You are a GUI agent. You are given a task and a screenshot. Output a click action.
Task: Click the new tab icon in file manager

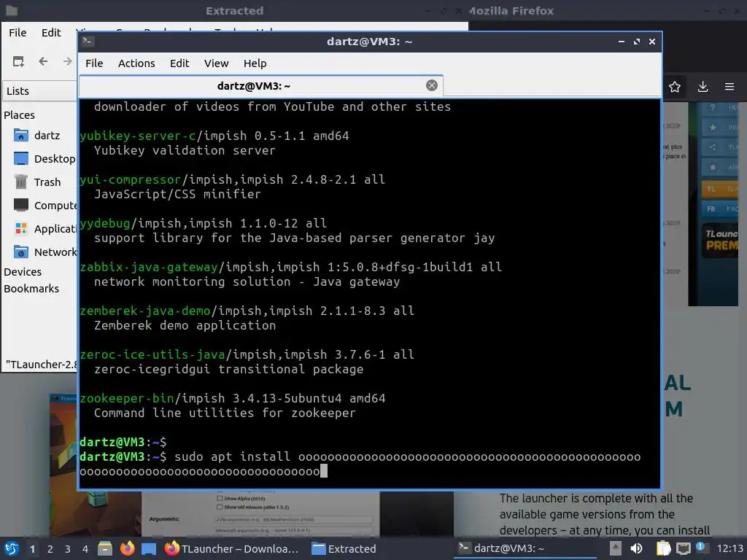pyautogui.click(x=18, y=61)
